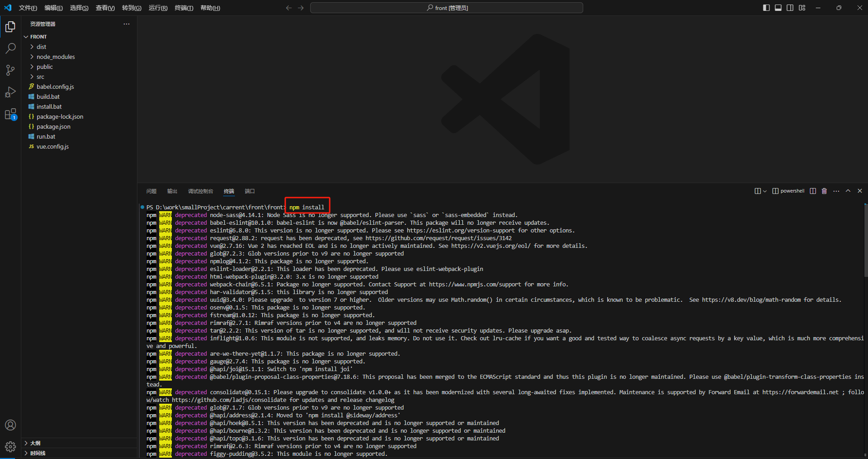The image size is (868, 459).
Task: Expand the node_modules folder
Action: pos(32,57)
